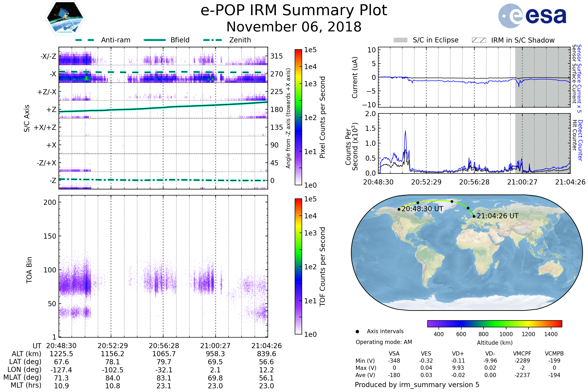Click the Pixel Counts per Second colorbar
This screenshot has width=588, height=392.
pyautogui.click(x=298, y=117)
